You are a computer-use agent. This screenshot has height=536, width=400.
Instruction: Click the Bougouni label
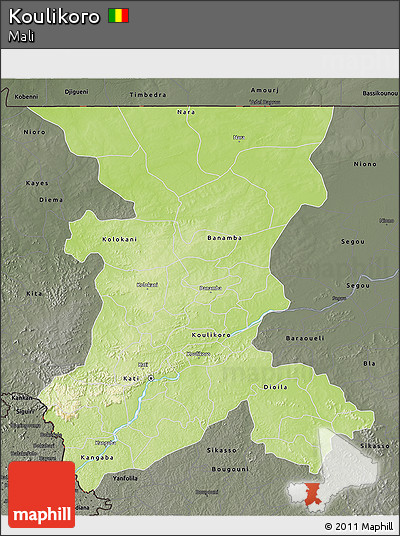coord(230,469)
